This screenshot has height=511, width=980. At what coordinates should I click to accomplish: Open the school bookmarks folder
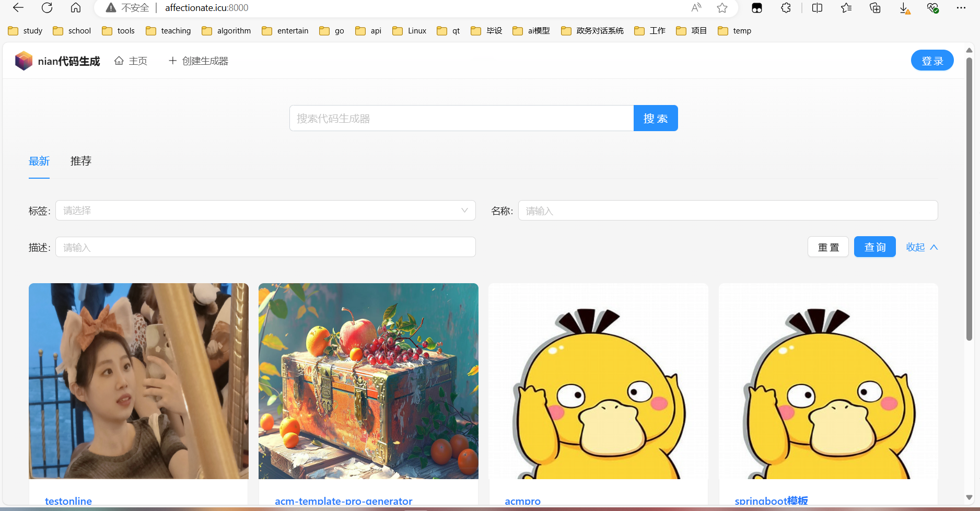[x=72, y=31]
